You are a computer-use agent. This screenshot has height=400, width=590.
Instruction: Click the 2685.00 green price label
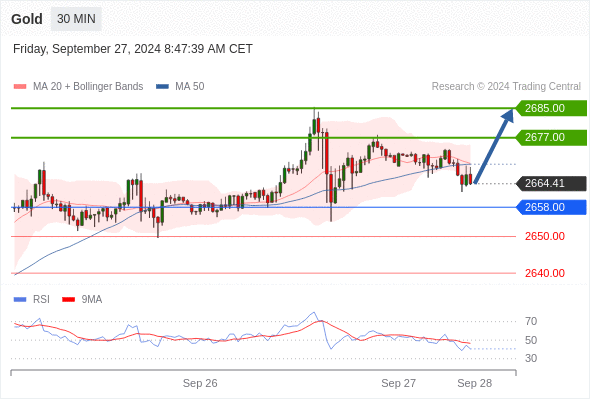551,108
